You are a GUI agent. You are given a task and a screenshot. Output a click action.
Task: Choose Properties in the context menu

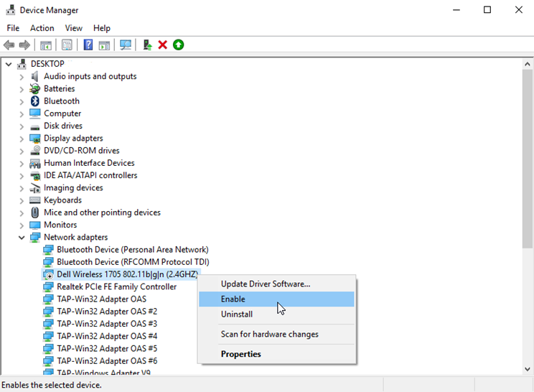point(276,354)
